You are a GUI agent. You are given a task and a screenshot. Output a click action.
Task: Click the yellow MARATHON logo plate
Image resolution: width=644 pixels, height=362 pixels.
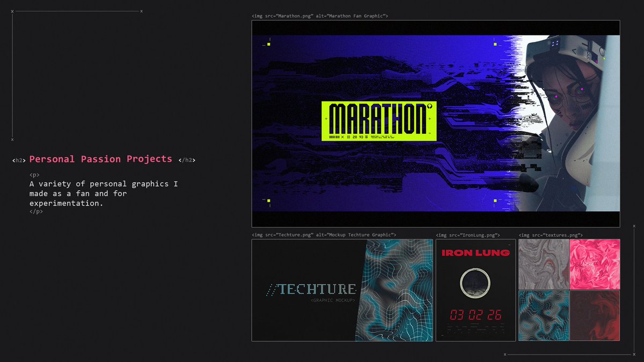click(x=379, y=121)
